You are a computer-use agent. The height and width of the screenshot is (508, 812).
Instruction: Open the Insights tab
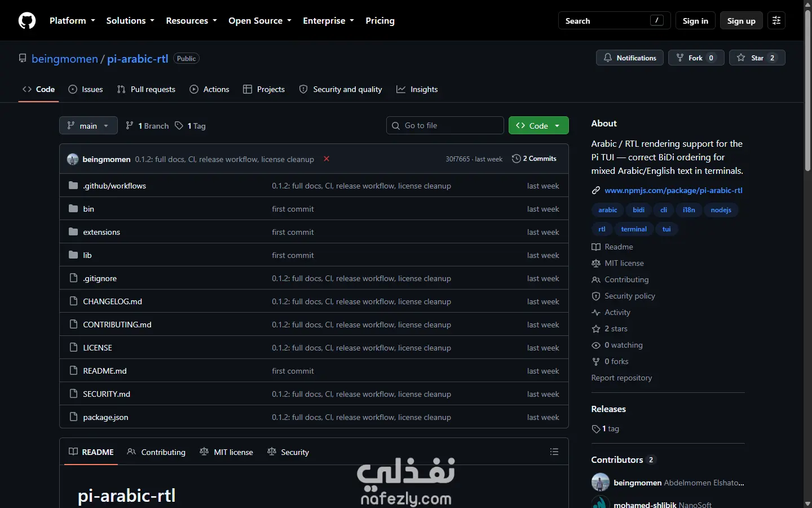click(417, 90)
